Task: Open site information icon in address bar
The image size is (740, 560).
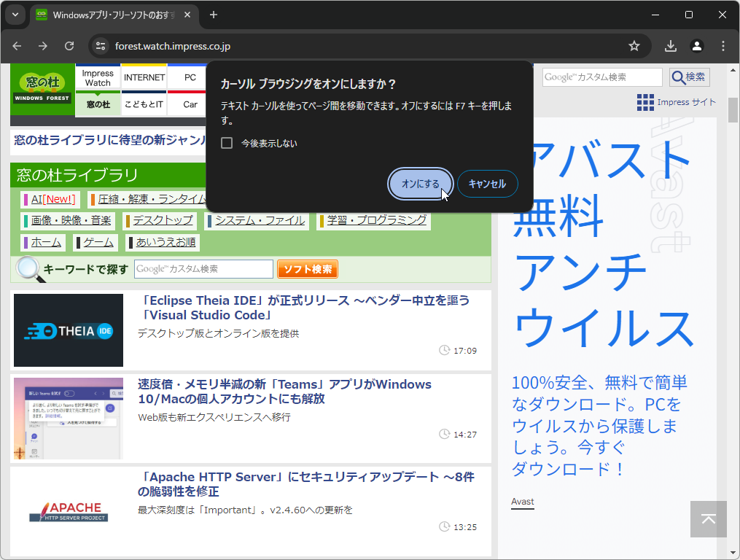Action: [x=99, y=45]
